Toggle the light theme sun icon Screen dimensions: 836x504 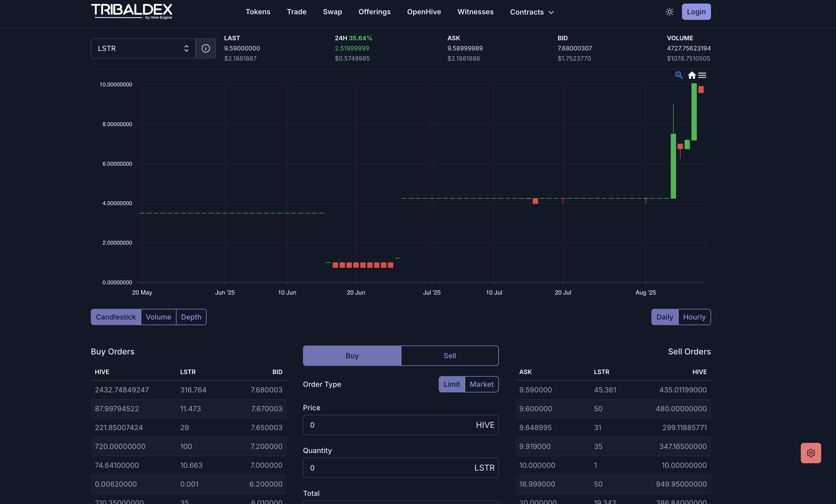(669, 12)
